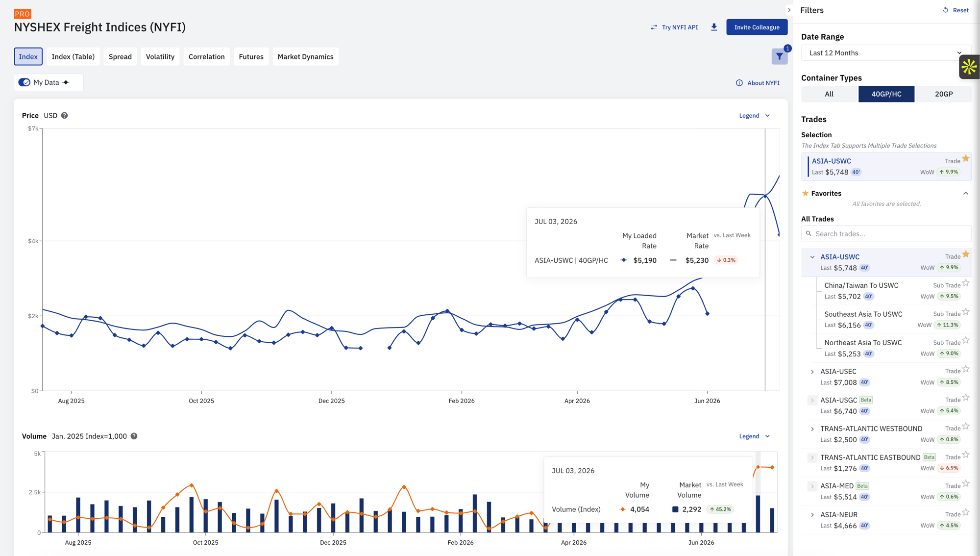Toggle the star on ASIA-USWC trade row
The image size is (980, 556).
pyautogui.click(x=965, y=254)
